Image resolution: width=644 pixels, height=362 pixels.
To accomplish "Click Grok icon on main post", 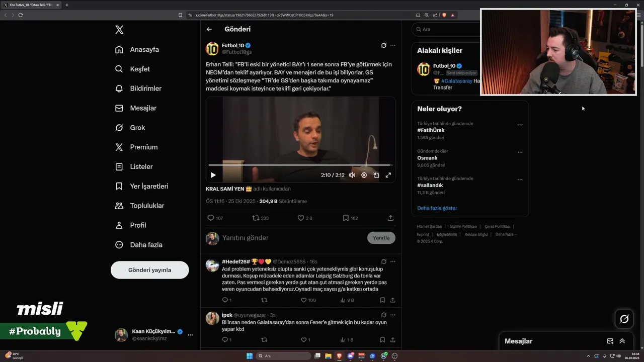I will 383,45.
